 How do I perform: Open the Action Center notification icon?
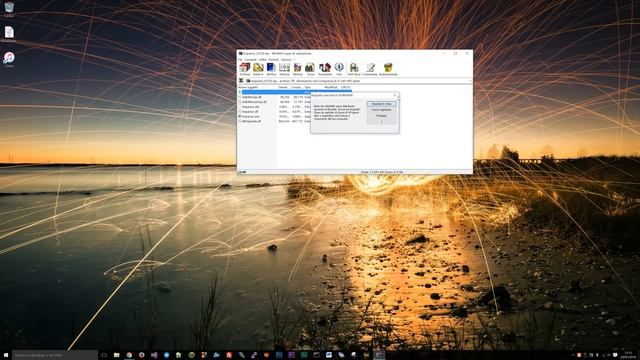coord(615,355)
